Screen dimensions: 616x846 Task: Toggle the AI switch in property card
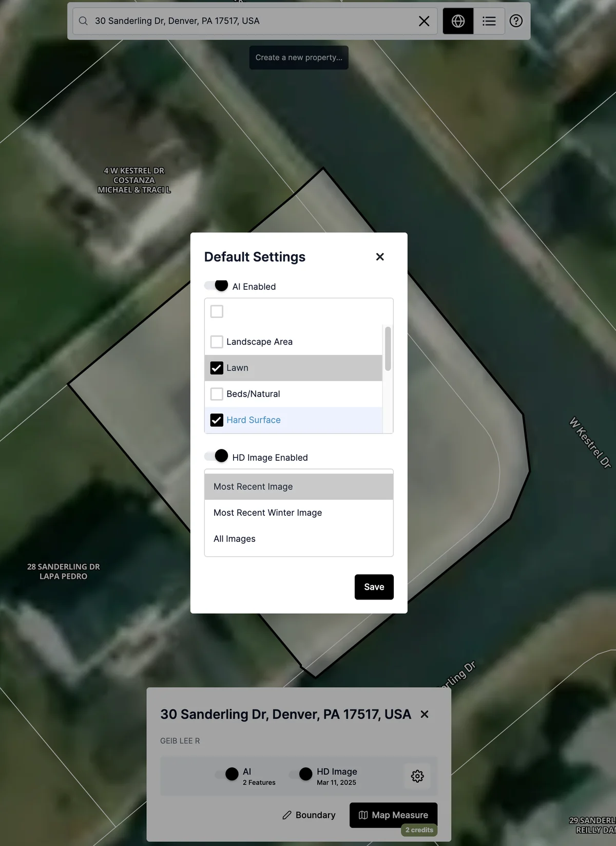tap(227, 774)
